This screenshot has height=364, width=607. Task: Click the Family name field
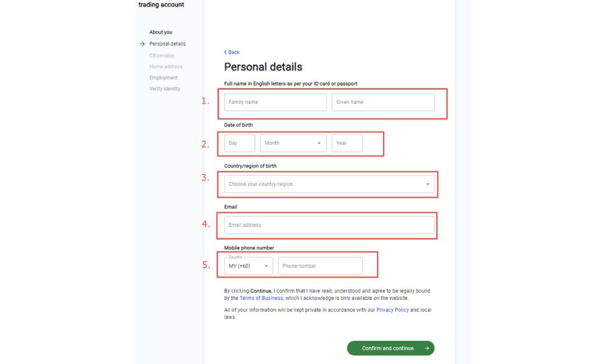[x=275, y=102]
